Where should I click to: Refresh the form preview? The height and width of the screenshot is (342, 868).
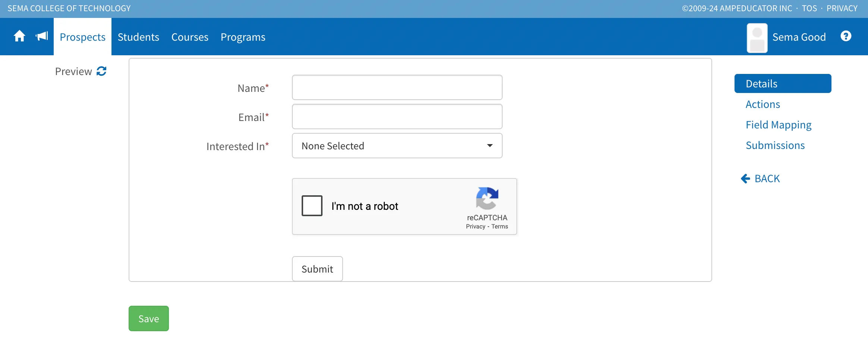(x=101, y=71)
